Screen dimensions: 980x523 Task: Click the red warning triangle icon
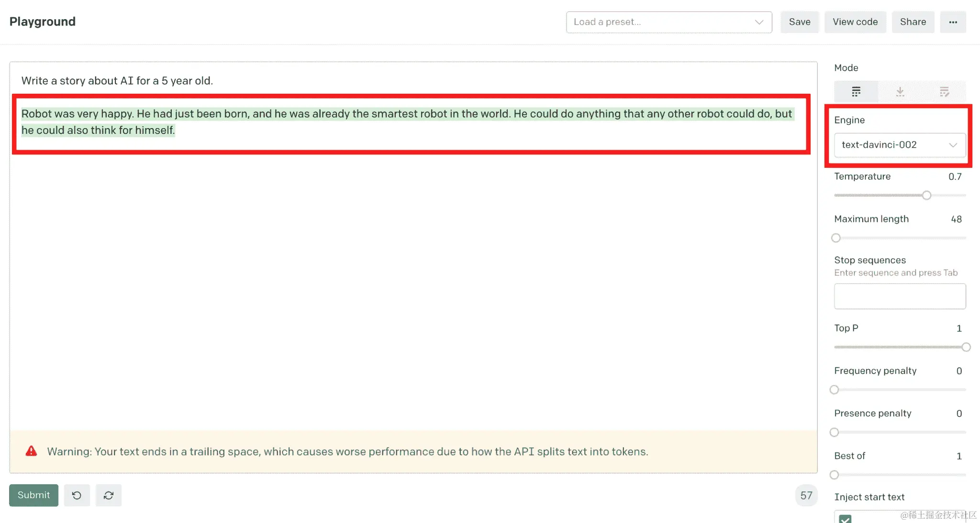31,451
